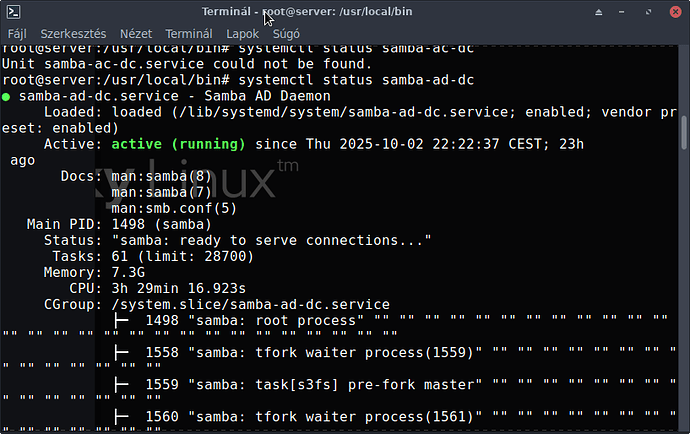
Task: Close the terminal with the red X
Action: [675, 11]
